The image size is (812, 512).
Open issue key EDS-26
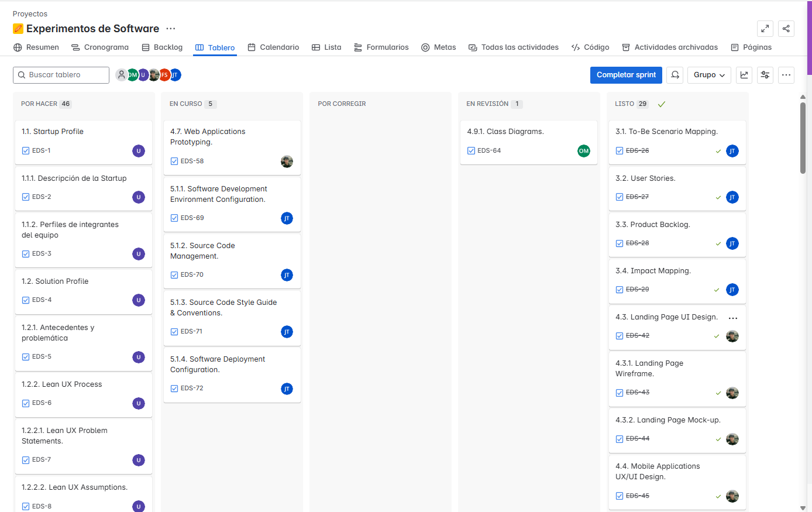637,151
